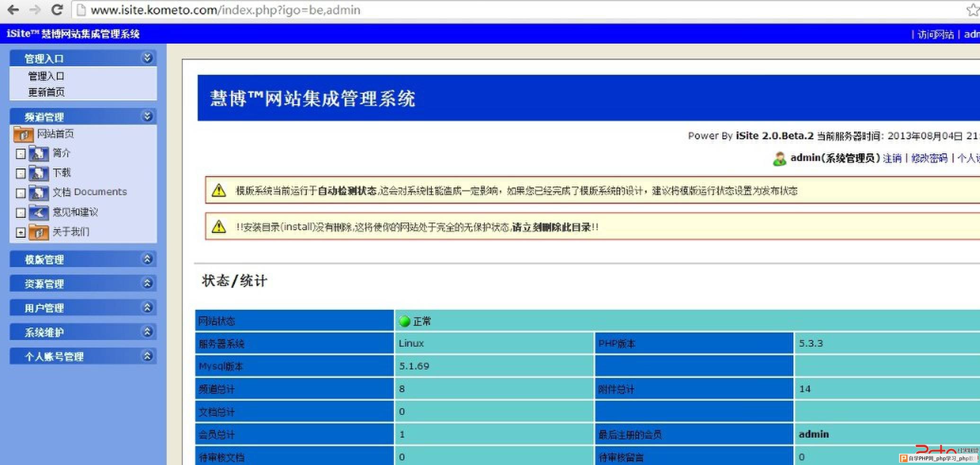
Task: Click the warning icon for install directory notice
Action: 219,227
